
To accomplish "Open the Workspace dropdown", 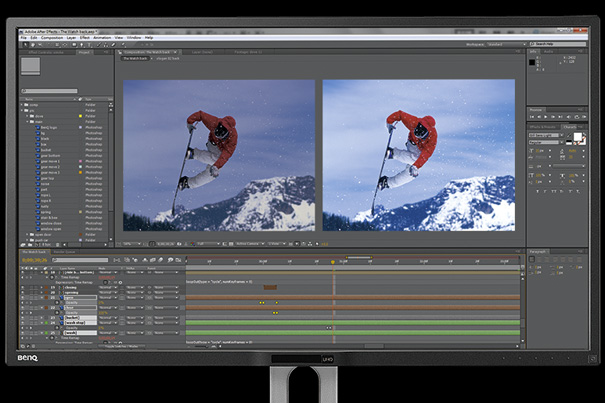I will click(506, 44).
